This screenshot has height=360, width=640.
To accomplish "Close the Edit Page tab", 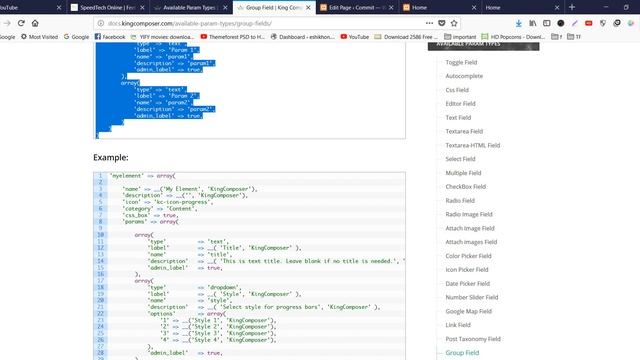I will 391,7.
